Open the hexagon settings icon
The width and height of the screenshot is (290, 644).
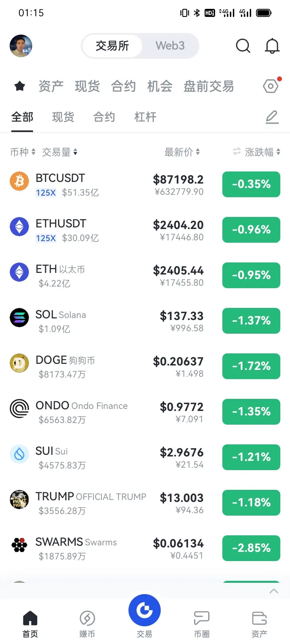[x=271, y=86]
